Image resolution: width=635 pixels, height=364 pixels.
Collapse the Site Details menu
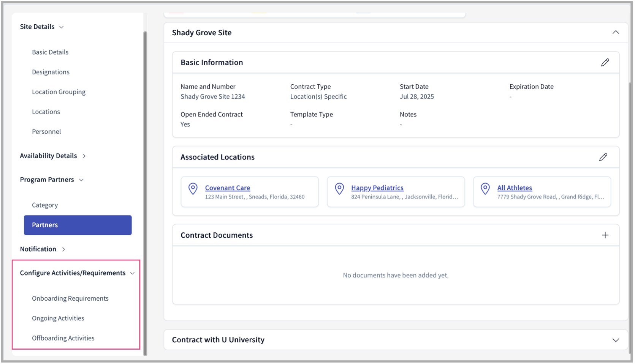pyautogui.click(x=61, y=27)
